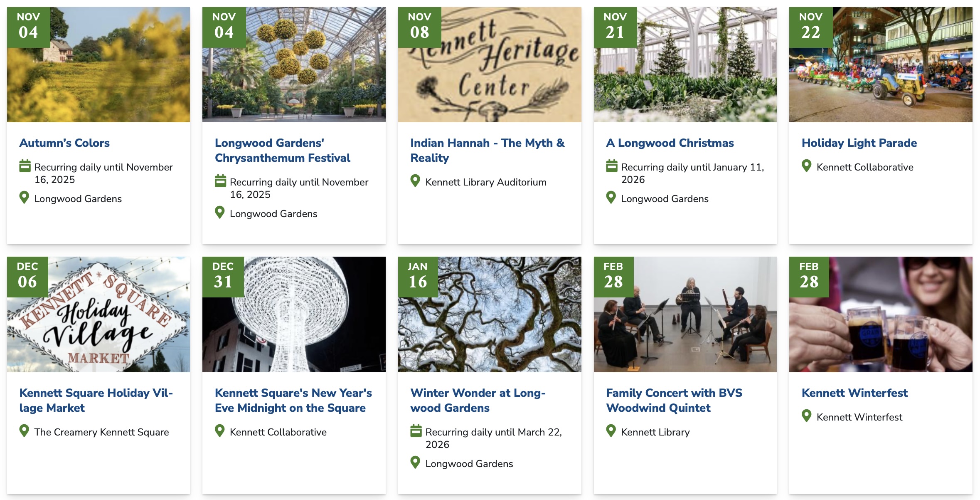Click location pin beside The Creamery Kennett Square
The width and height of the screenshot is (980, 500).
coord(25,431)
